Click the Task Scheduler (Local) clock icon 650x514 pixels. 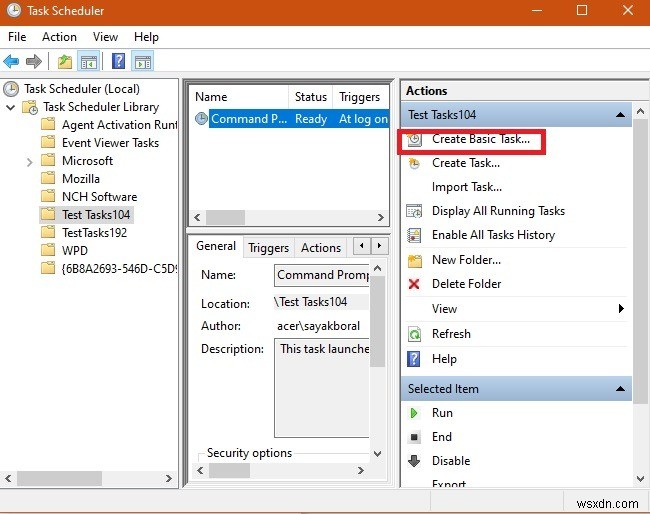pyautogui.click(x=11, y=89)
